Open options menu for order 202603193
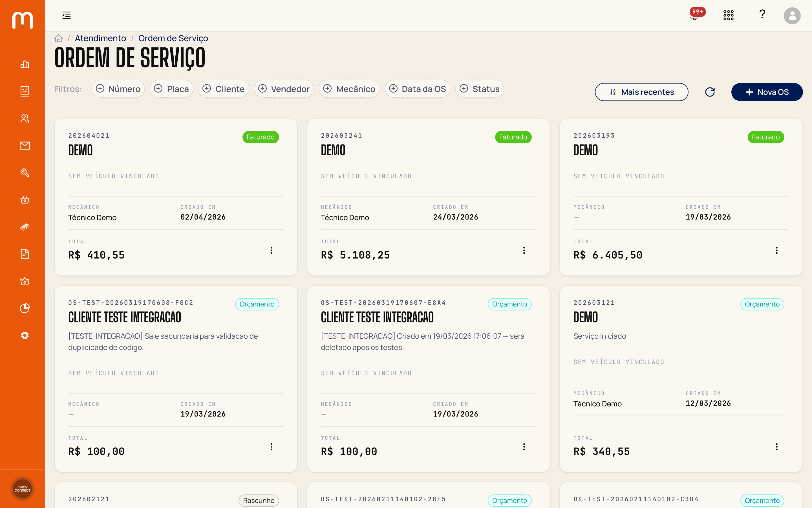The height and width of the screenshot is (508, 812). click(777, 250)
